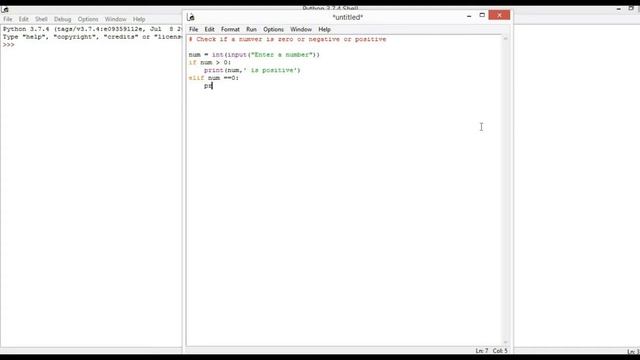Place cursor after the partial 'pr' text
This screenshot has width=640, height=360.
tap(213, 86)
